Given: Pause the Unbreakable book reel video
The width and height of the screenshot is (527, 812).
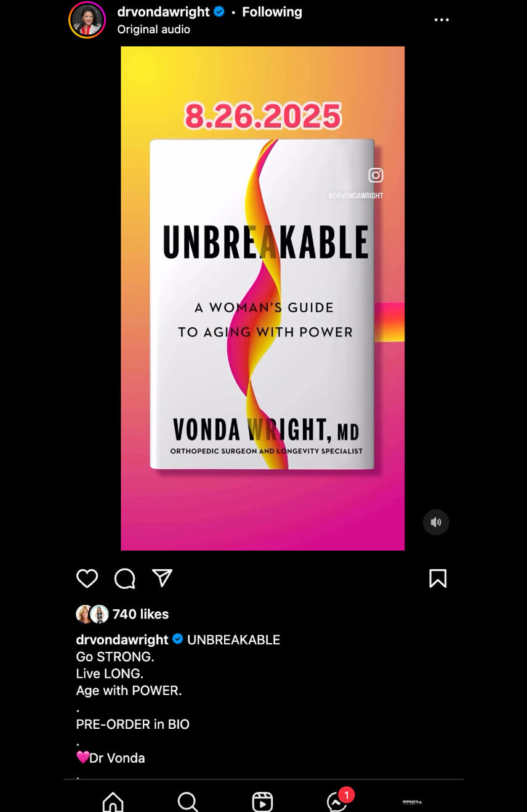Looking at the screenshot, I should click(x=263, y=298).
